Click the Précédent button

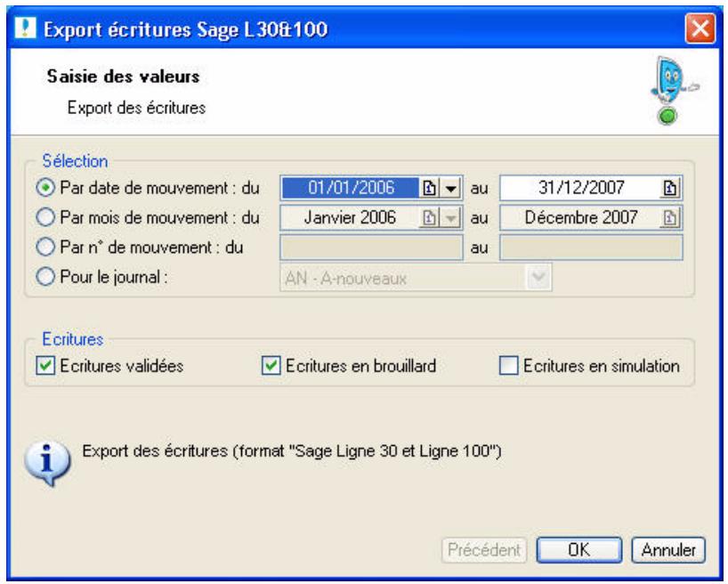(484, 550)
